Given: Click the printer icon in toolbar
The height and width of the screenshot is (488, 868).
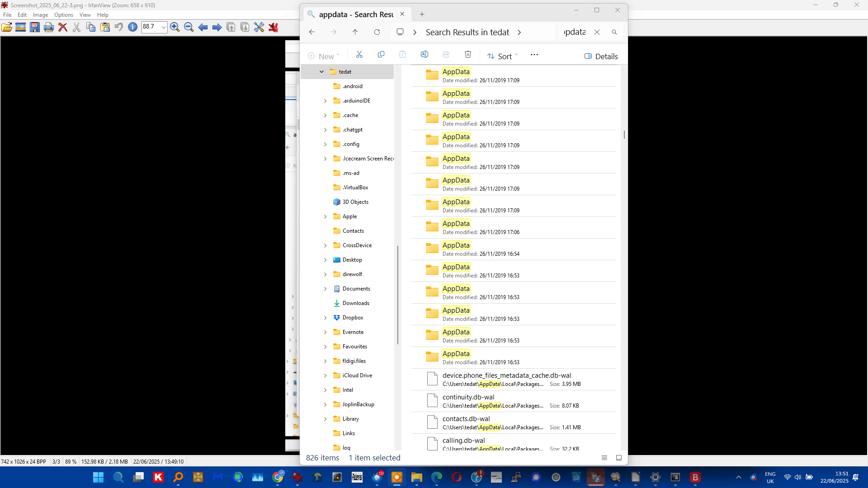Looking at the screenshot, I should point(49,28).
